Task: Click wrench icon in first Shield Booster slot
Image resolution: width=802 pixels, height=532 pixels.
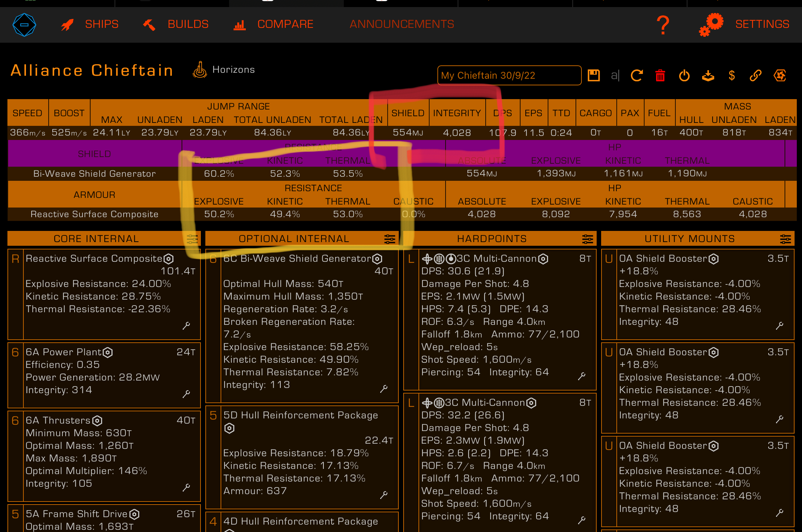Action: point(780,326)
